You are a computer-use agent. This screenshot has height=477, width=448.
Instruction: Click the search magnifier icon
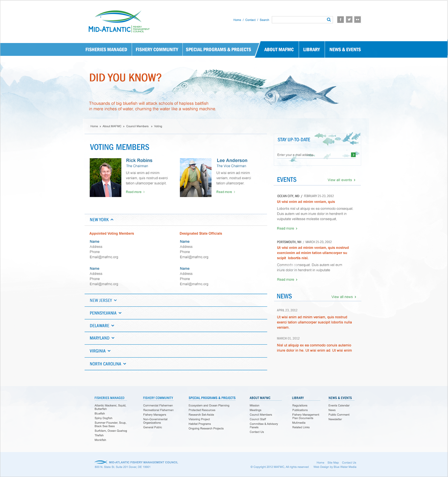329,20
